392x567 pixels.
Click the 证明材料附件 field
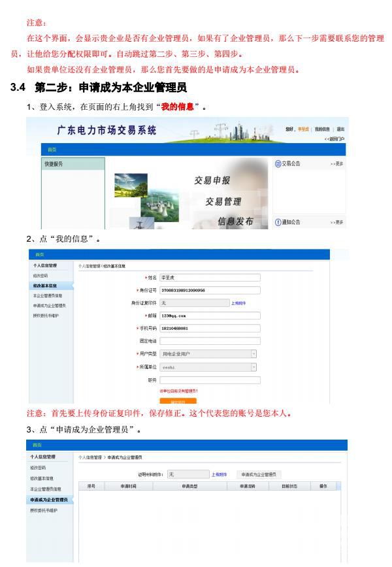[x=188, y=474]
